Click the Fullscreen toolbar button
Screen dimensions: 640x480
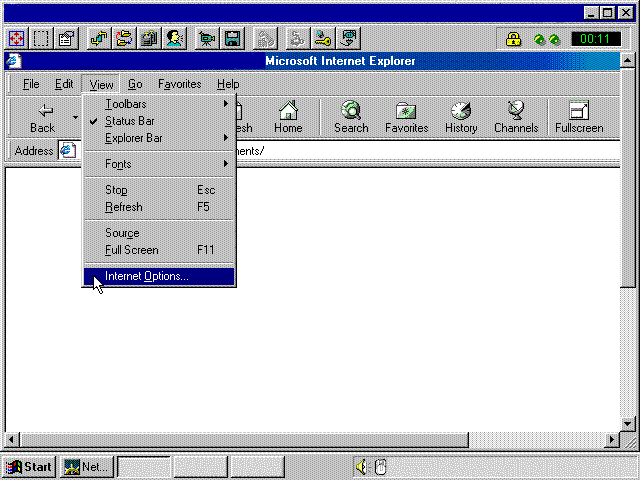pyautogui.click(x=579, y=118)
